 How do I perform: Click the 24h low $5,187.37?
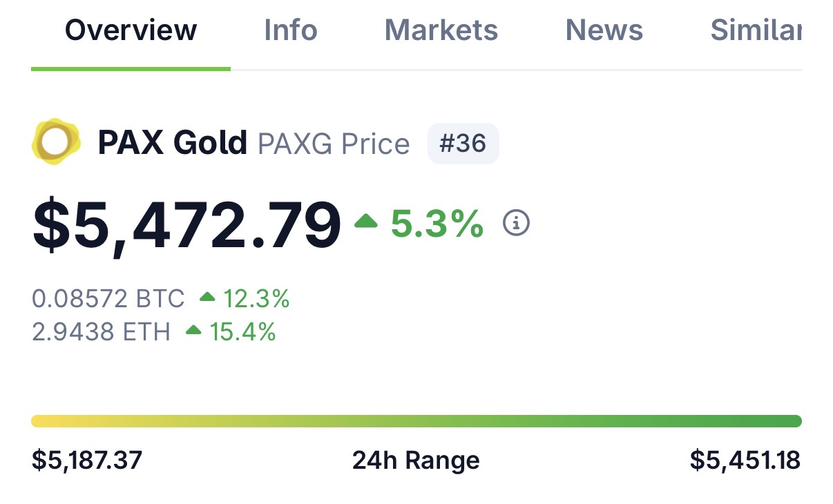point(87,459)
